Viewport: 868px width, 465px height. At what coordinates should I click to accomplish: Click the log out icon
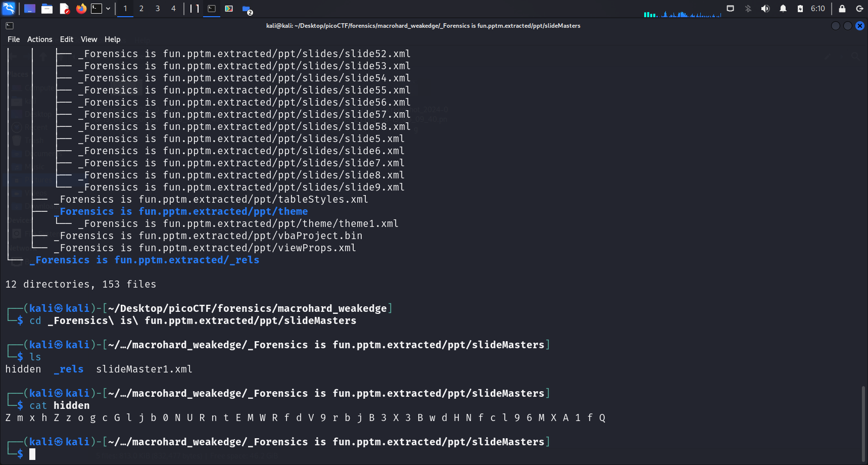pyautogui.click(x=859, y=9)
